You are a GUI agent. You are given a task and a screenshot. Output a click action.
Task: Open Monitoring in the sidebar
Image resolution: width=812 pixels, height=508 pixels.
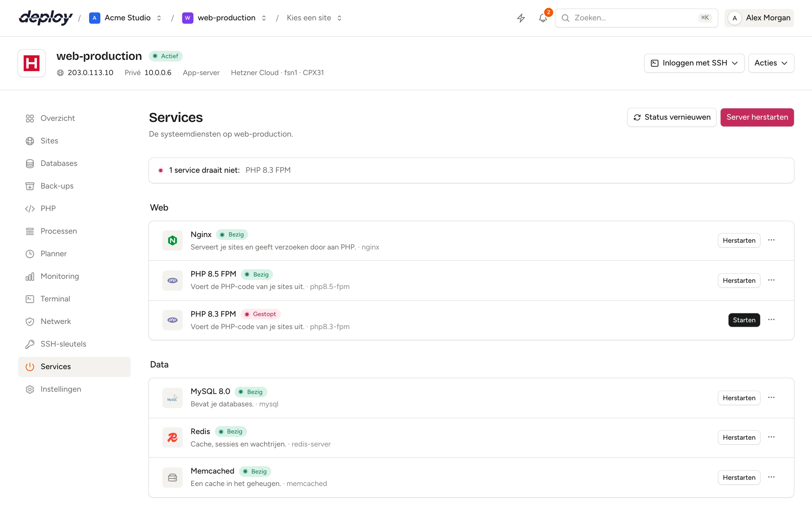[x=74, y=277]
